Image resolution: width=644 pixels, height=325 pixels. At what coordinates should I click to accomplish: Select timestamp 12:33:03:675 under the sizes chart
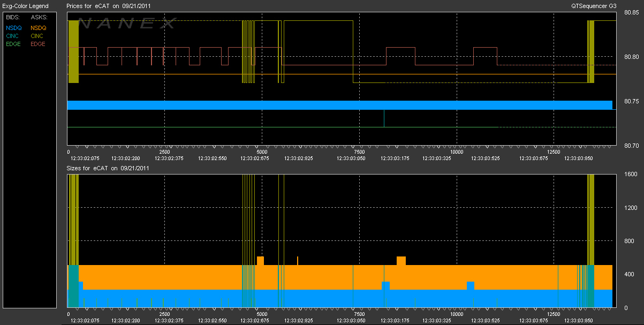click(x=533, y=320)
